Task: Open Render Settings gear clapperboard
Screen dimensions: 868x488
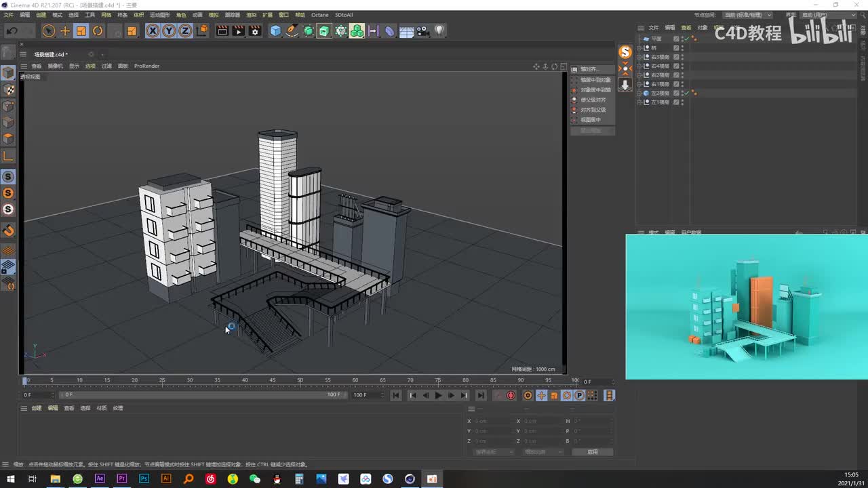Action: tap(255, 30)
